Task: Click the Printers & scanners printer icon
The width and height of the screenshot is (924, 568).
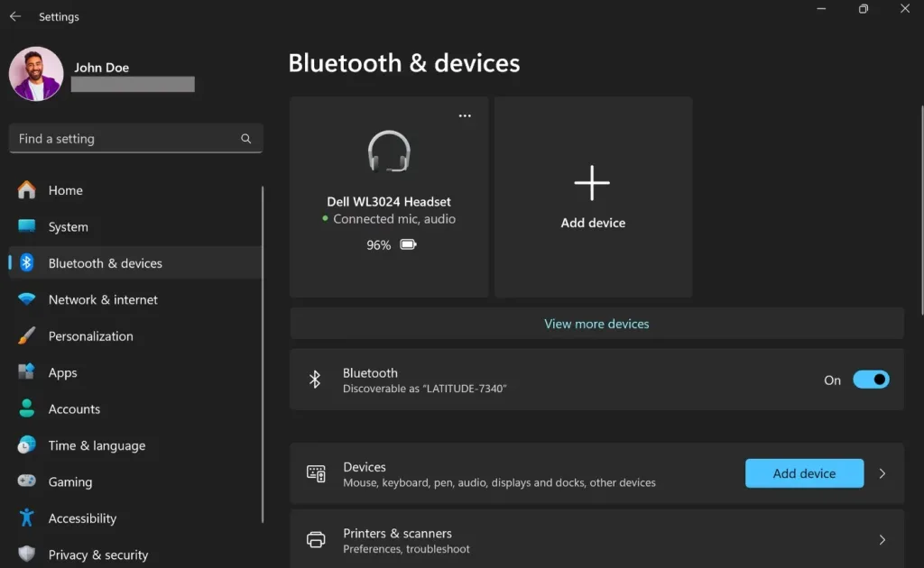Action: click(x=316, y=540)
